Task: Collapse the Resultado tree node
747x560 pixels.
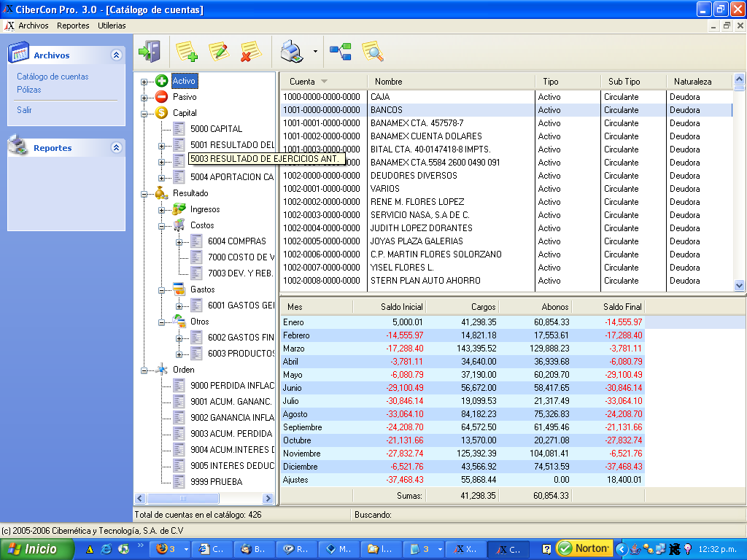Action: click(144, 194)
